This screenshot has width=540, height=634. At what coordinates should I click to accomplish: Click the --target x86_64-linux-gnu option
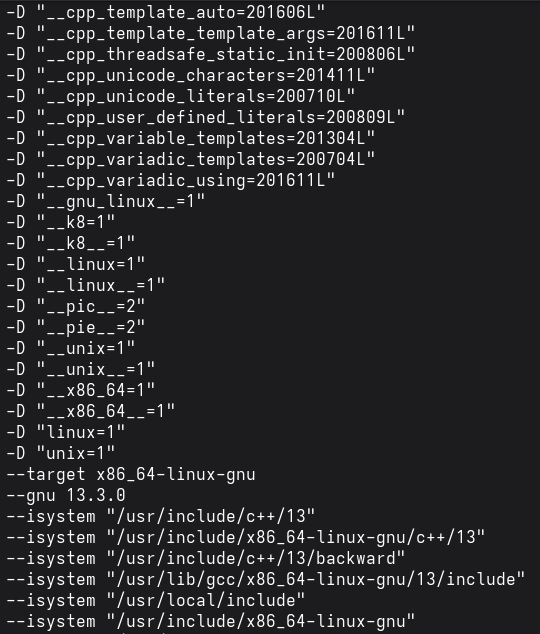131,475
